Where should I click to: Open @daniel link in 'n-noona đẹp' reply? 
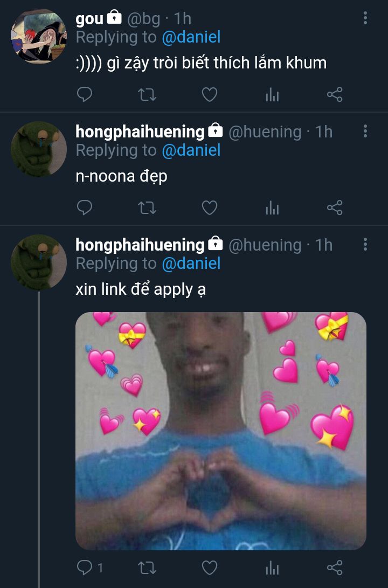click(x=191, y=150)
